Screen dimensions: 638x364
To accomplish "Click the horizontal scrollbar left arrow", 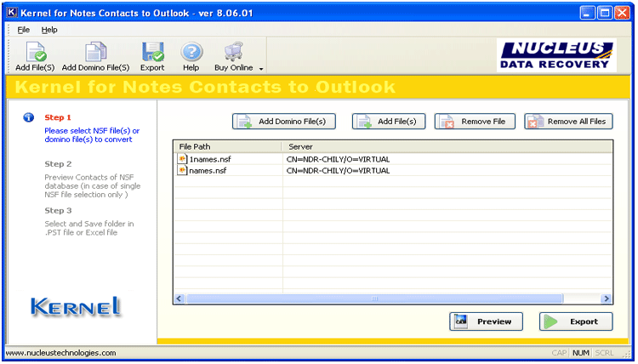I will (x=179, y=299).
